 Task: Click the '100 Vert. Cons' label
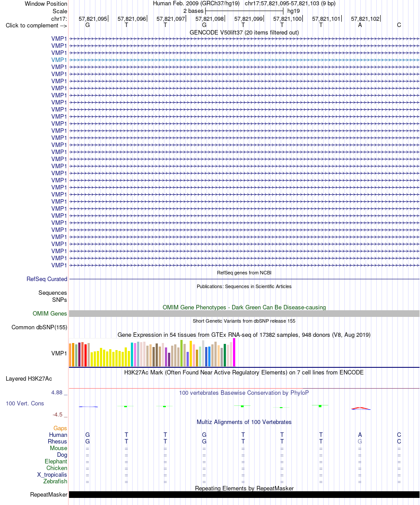coord(25,404)
